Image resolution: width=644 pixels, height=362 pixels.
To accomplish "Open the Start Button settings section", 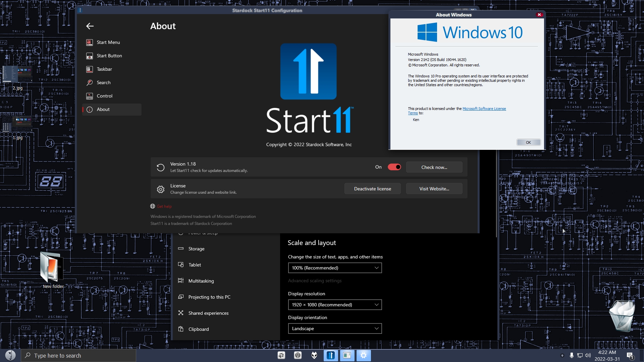I will coord(112,56).
